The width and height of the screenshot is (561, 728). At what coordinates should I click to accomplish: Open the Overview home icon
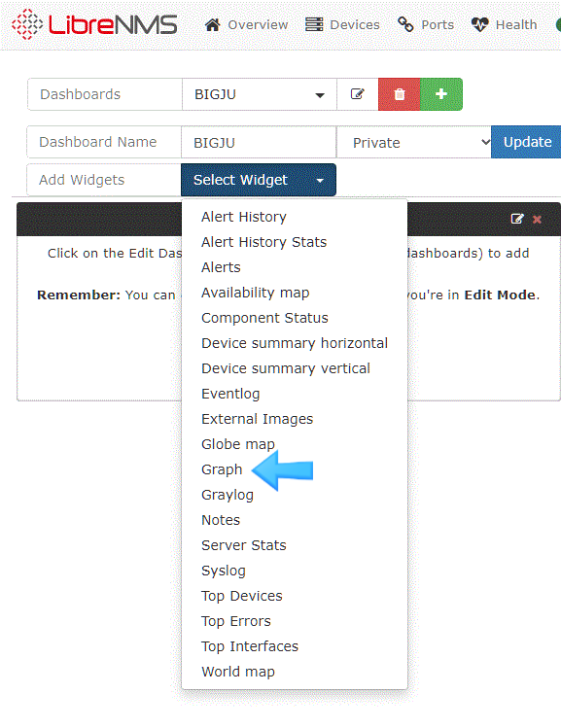[x=212, y=24]
